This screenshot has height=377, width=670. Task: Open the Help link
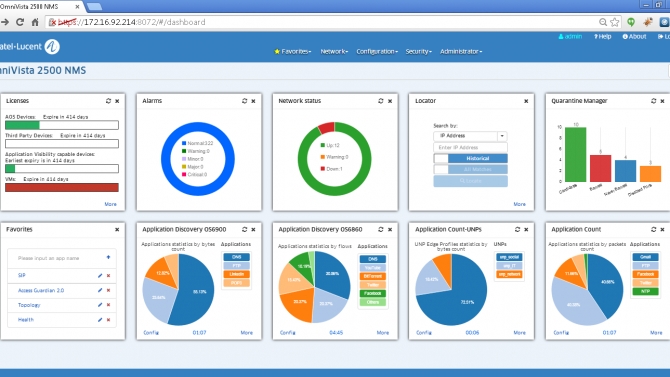[x=602, y=36]
